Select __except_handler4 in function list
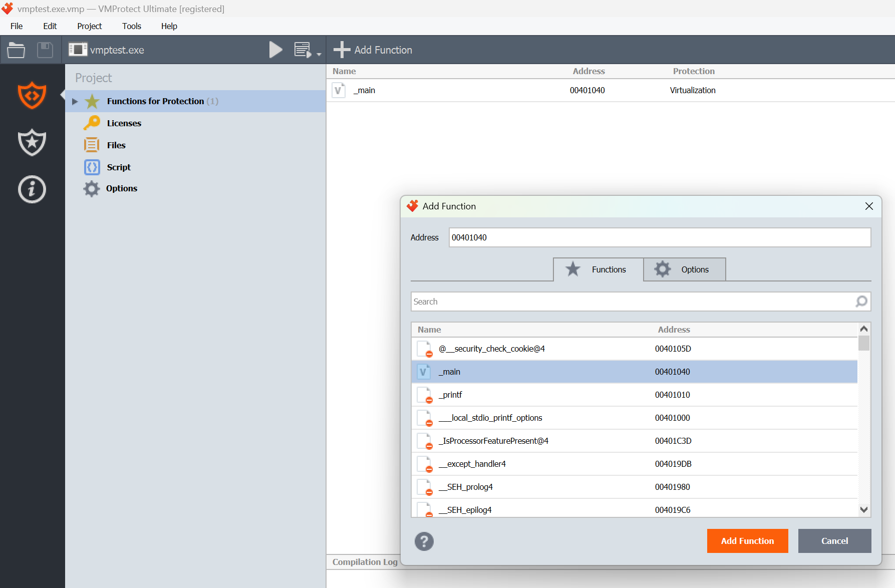 click(634, 464)
